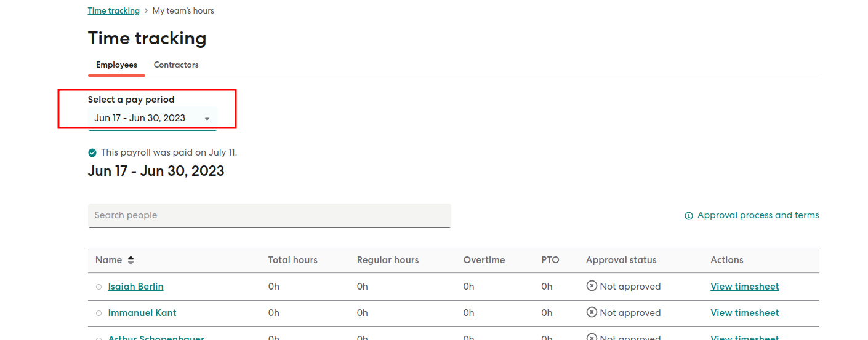
Task: Click 'My team's hours' breadcrumb text
Action: 183,10
